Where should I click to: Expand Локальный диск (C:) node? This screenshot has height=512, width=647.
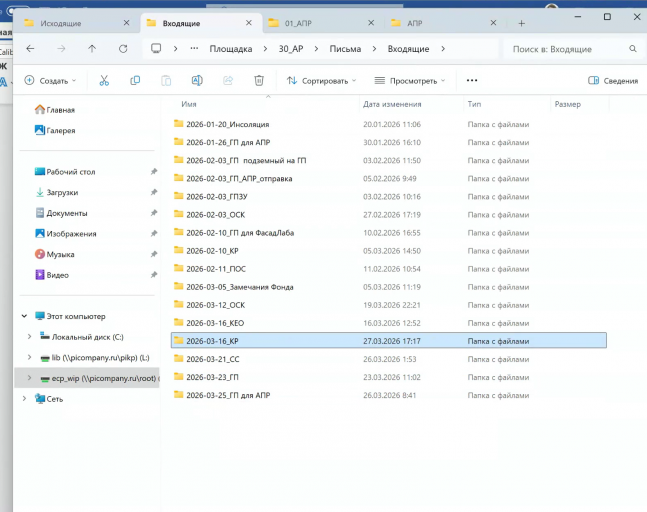pos(29,337)
